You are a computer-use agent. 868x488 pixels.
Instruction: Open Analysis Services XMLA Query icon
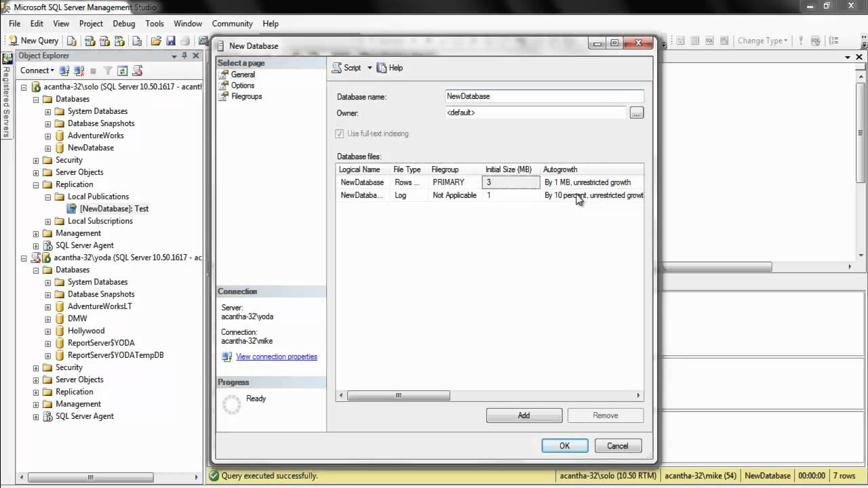[x=121, y=41]
